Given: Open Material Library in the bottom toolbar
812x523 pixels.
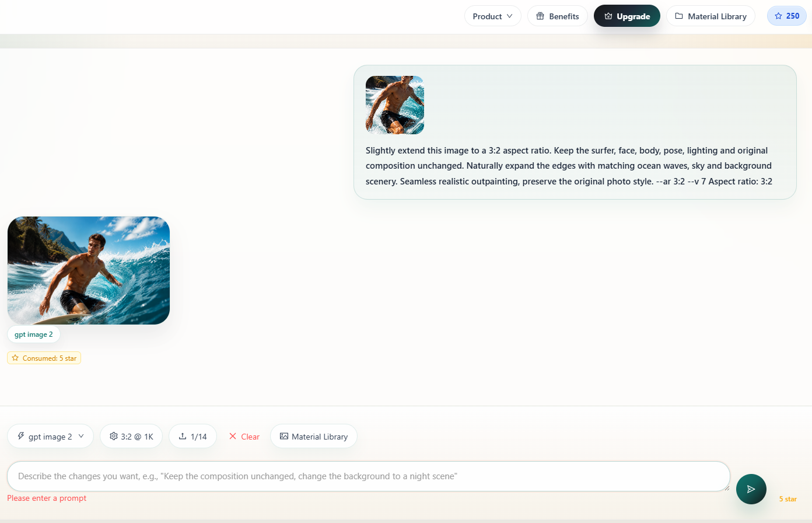Looking at the screenshot, I should click(314, 436).
